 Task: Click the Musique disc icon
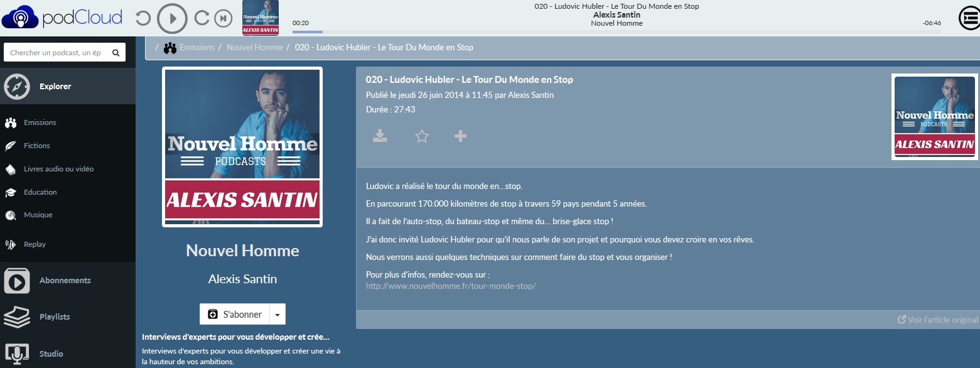point(11,215)
